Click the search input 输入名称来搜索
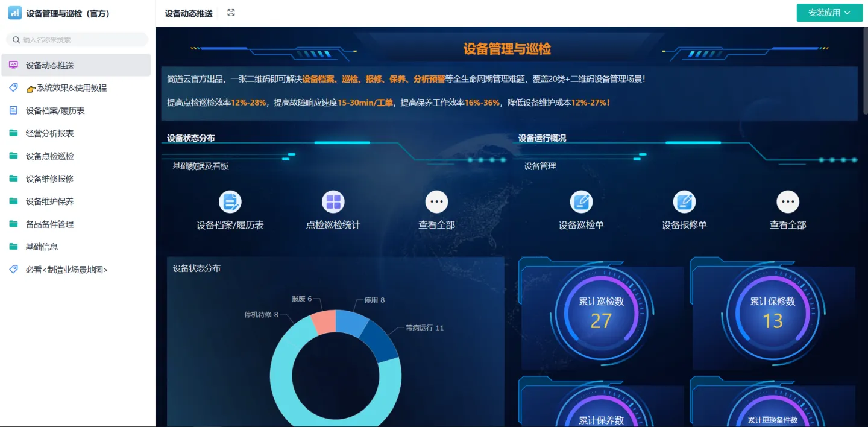868x427 pixels. (77, 39)
